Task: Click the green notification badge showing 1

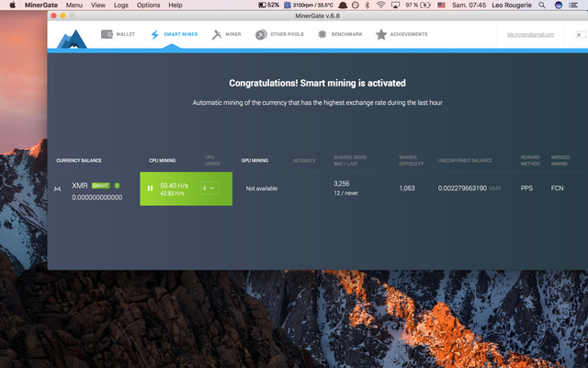Action: point(117,186)
